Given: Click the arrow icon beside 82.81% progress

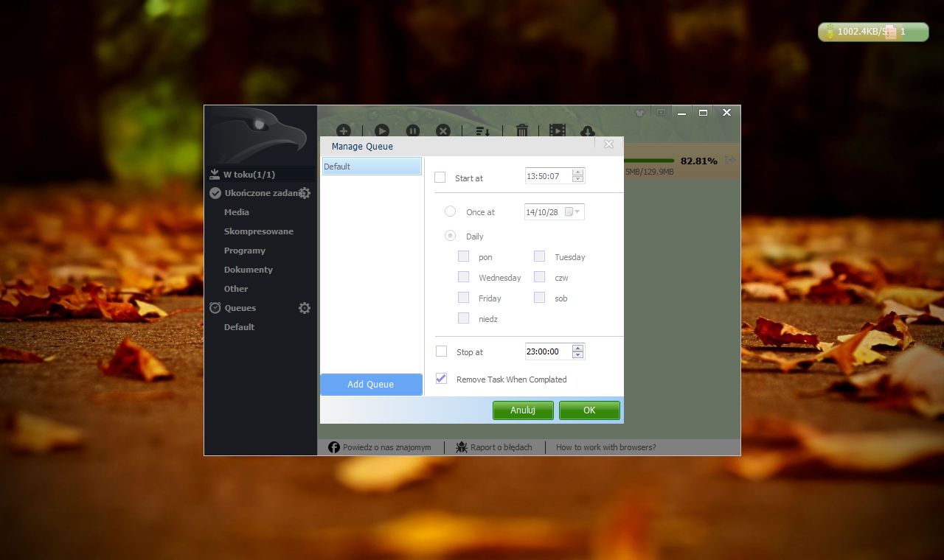Looking at the screenshot, I should coord(730,160).
